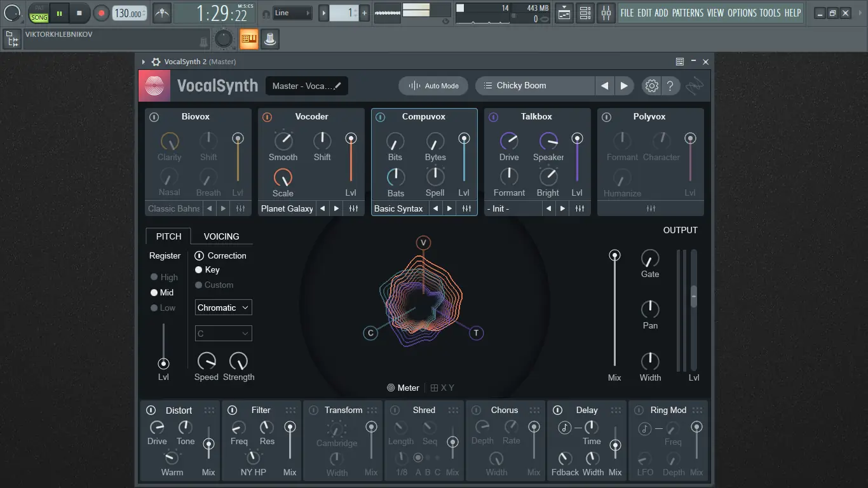Click the Compuvox module info icon
868x488 pixels.
pos(380,116)
